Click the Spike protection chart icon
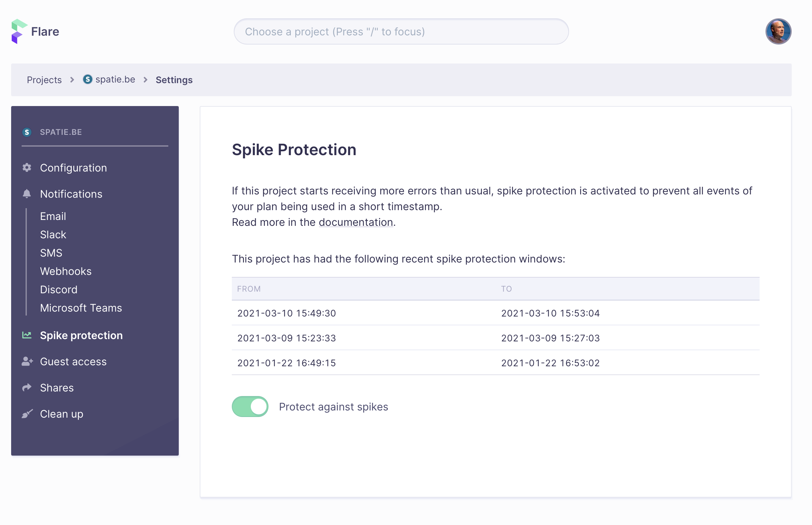Screen dimensions: 812x525 tap(27, 335)
